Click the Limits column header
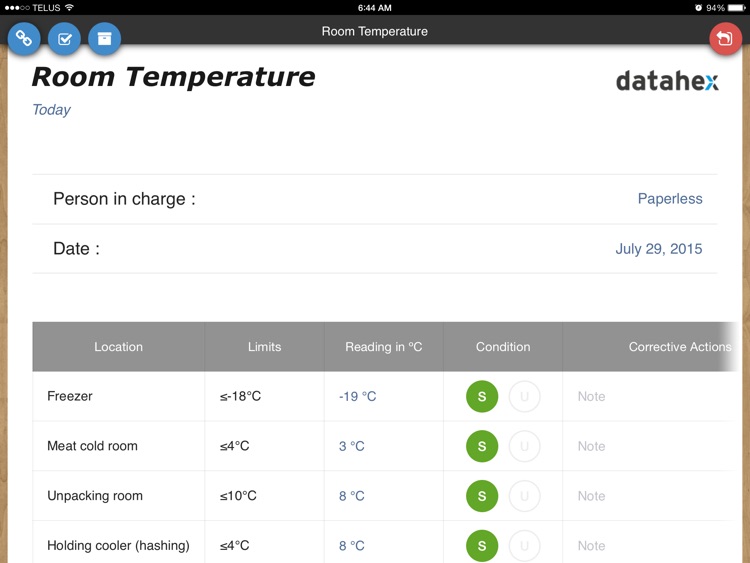The image size is (750, 563). click(x=264, y=347)
